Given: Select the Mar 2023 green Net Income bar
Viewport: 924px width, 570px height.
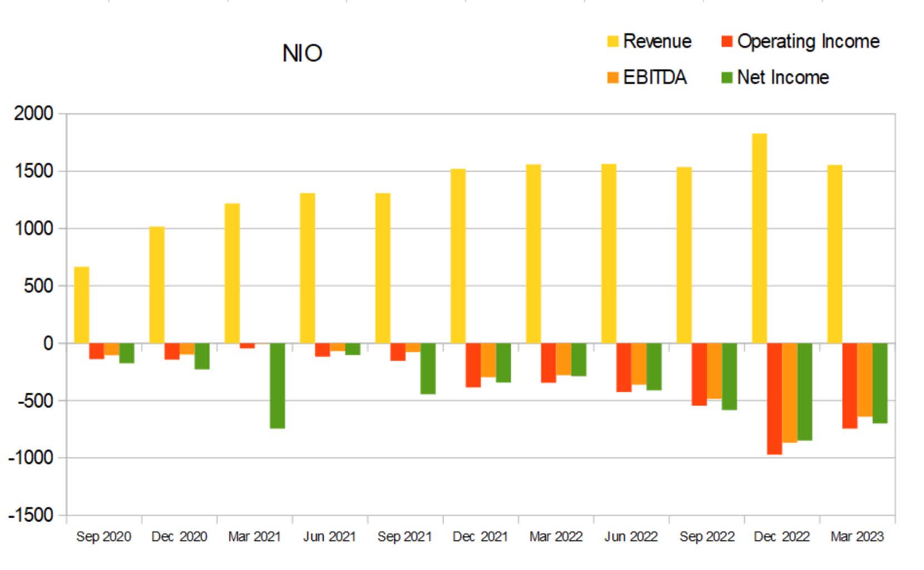Looking at the screenshot, I should pyautogui.click(x=880, y=383).
